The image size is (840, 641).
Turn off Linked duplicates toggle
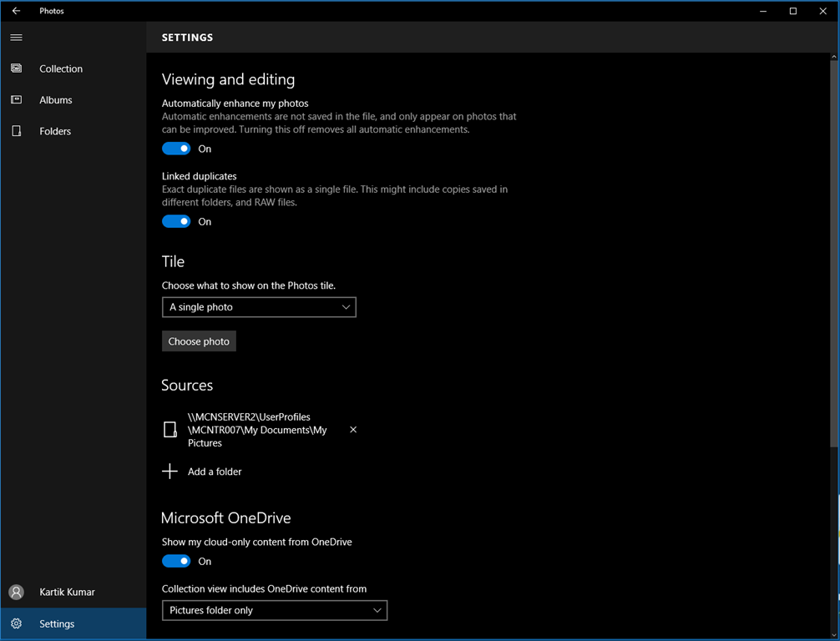(176, 221)
